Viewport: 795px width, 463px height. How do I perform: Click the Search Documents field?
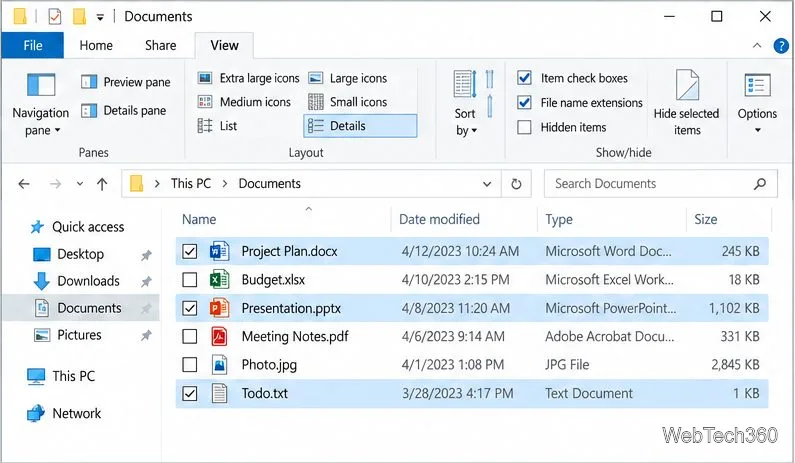[661, 184]
